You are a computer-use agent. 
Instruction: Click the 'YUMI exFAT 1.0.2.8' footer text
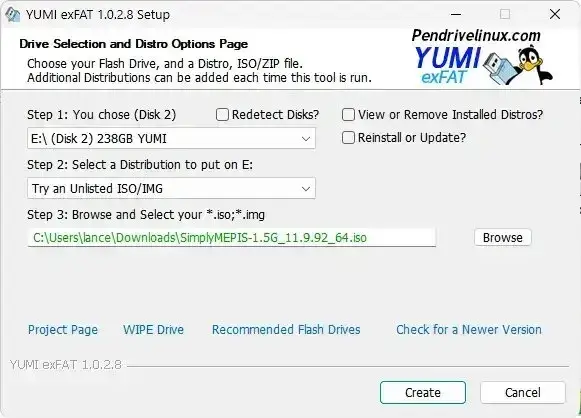pos(66,365)
